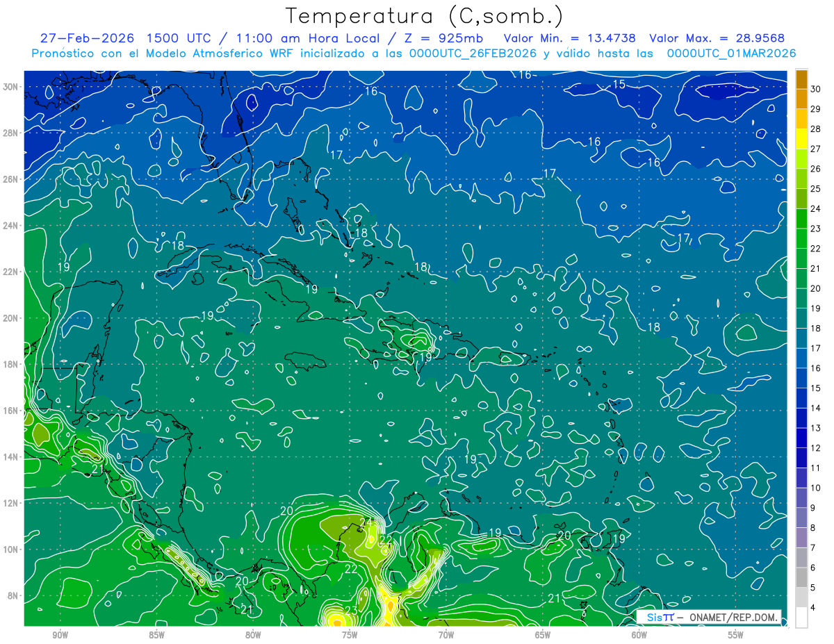Click the 12N latitude axis label
The image size is (834, 644).
point(12,503)
